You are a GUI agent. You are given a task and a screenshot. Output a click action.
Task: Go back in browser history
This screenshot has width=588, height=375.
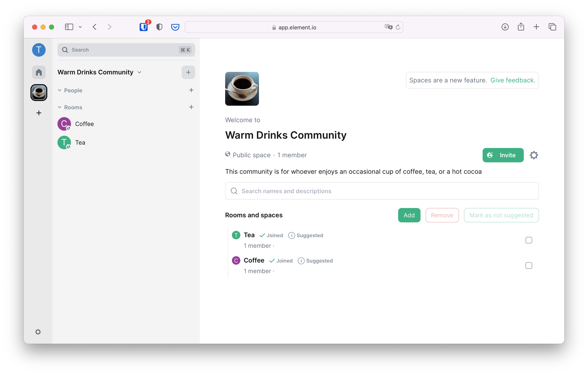pyautogui.click(x=95, y=27)
